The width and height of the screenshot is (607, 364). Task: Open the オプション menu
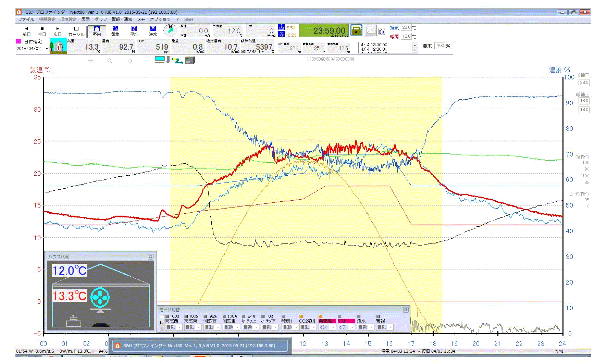pos(160,20)
